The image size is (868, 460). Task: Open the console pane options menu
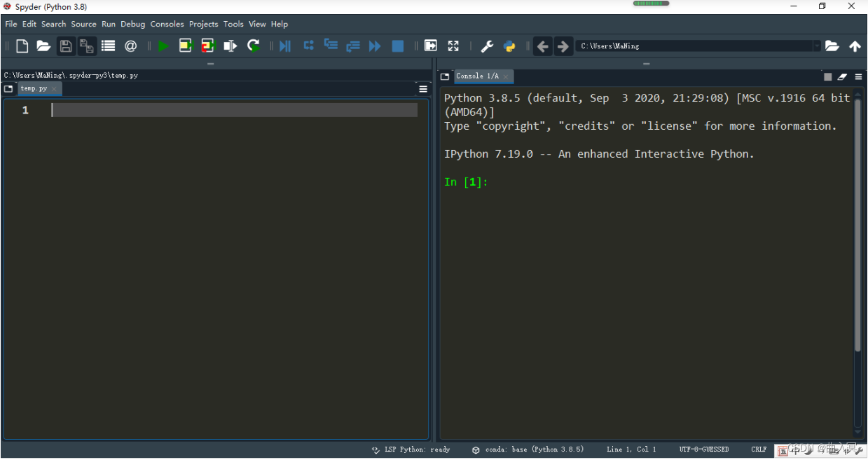(x=858, y=77)
